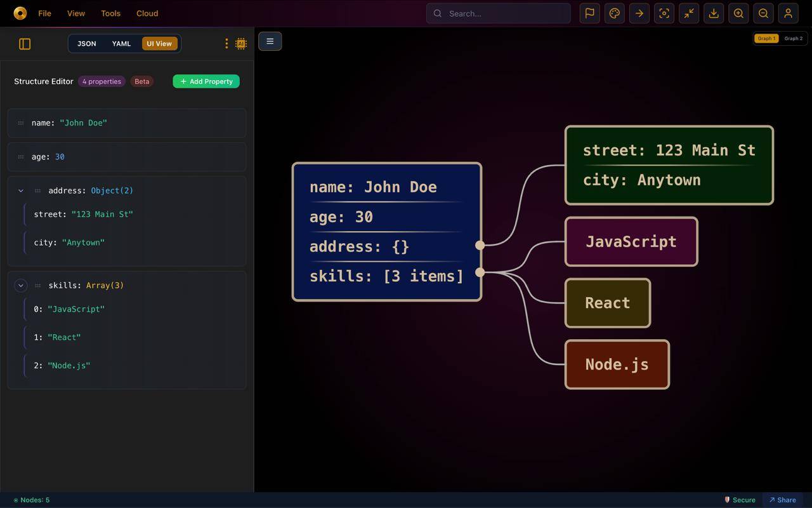Select the JavaScript graph node
812x508 pixels.
coord(631,241)
